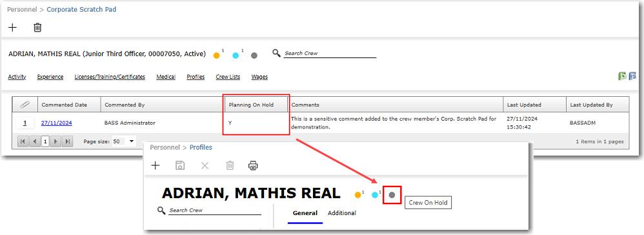
Task: Go to previous page in grid pager
Action: pyautogui.click(x=34, y=141)
